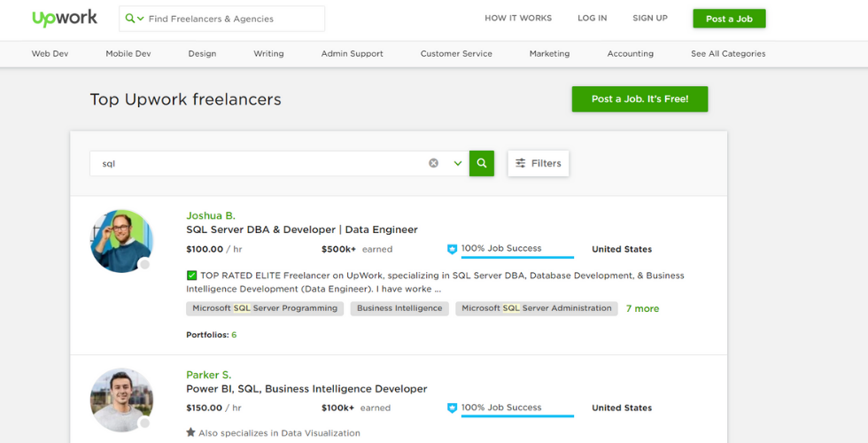Open Parker S.'s profile photo

tap(122, 400)
